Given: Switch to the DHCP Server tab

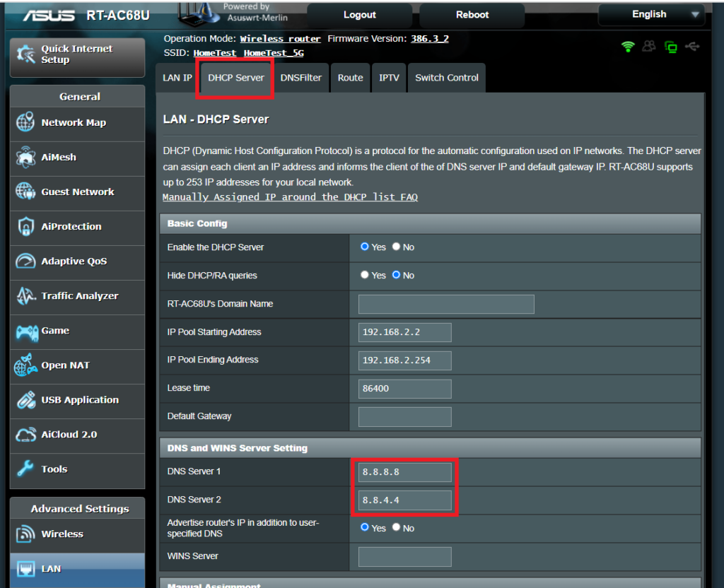Looking at the screenshot, I should [235, 78].
